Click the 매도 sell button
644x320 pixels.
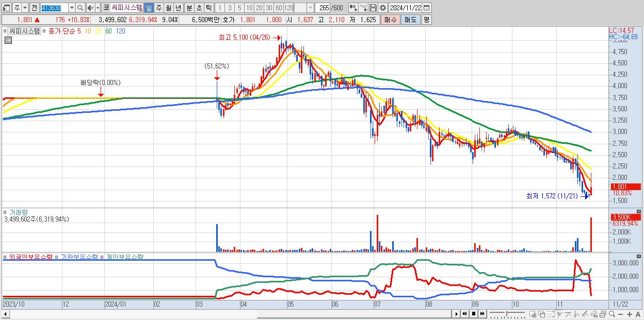tap(410, 20)
